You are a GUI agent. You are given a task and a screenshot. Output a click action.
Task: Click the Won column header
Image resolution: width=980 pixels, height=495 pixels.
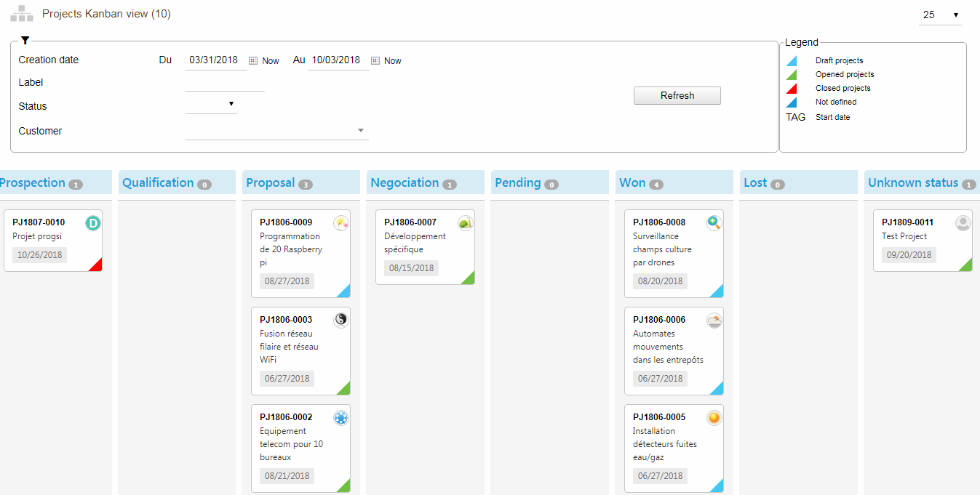click(x=632, y=183)
